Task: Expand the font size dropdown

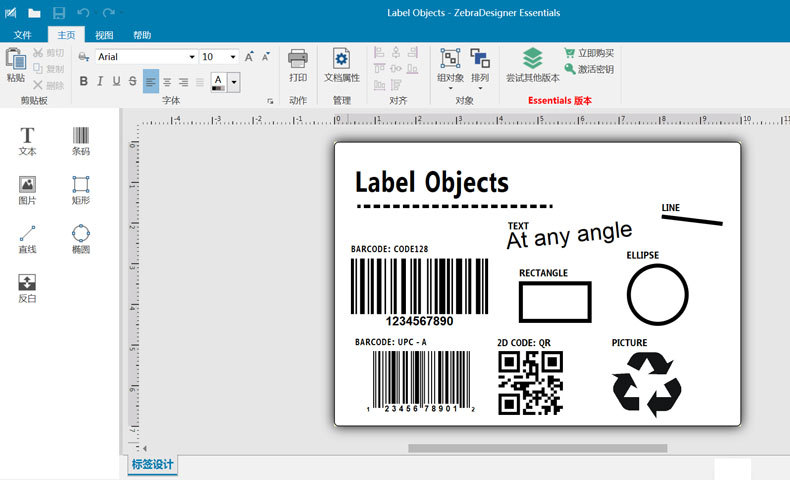Action: point(233,57)
